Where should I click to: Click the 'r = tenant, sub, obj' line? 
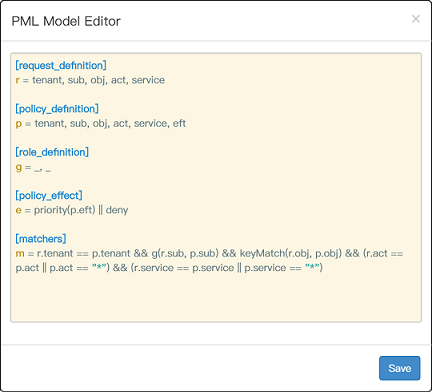pos(90,80)
